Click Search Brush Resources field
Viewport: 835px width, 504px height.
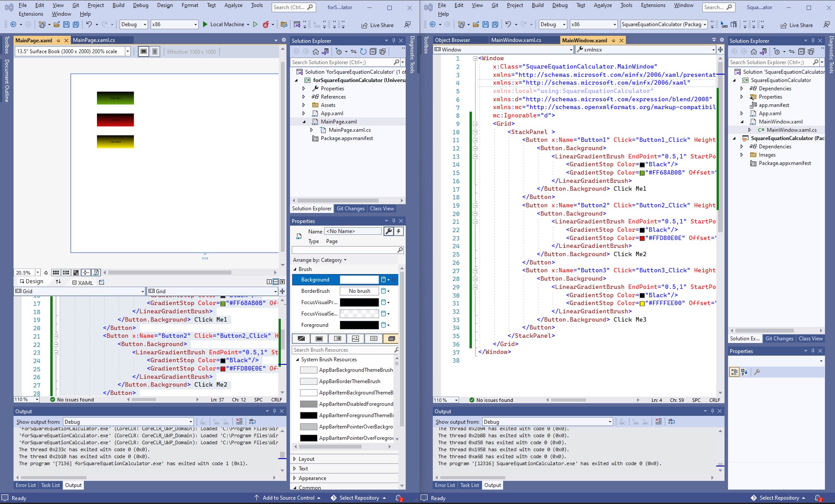tap(345, 350)
